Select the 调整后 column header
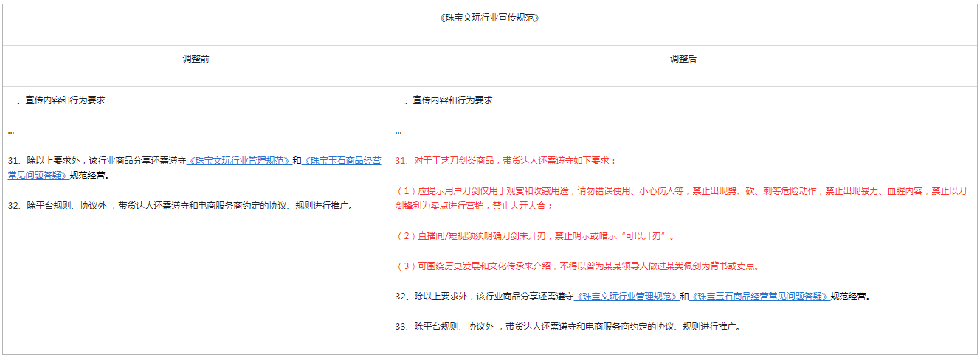Image resolution: width=980 pixels, height=357 pixels. (x=683, y=59)
